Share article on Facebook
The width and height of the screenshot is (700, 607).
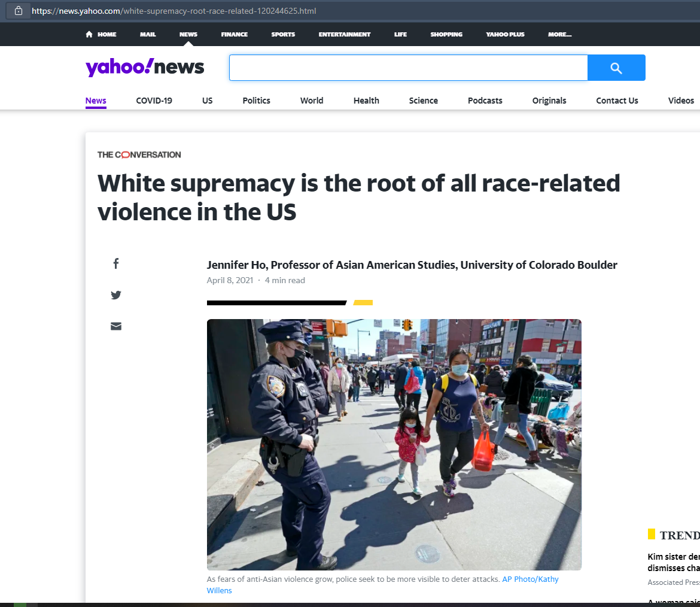tap(116, 263)
